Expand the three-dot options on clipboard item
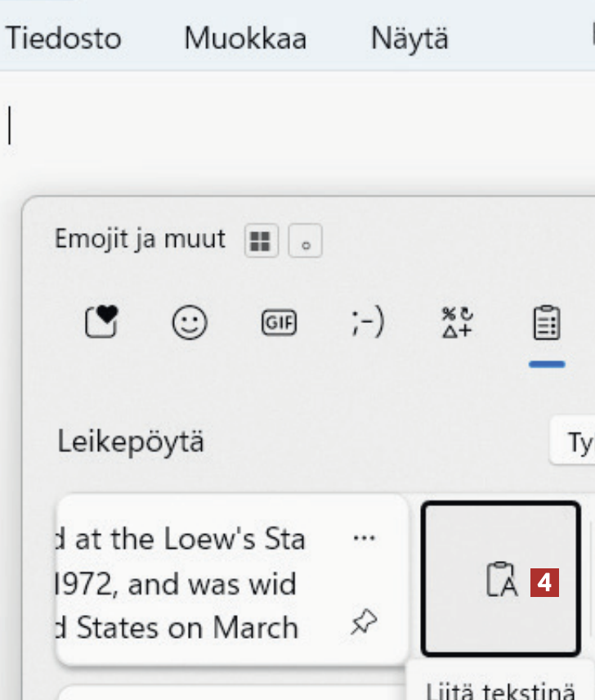This screenshot has height=700, width=595. coord(364,538)
